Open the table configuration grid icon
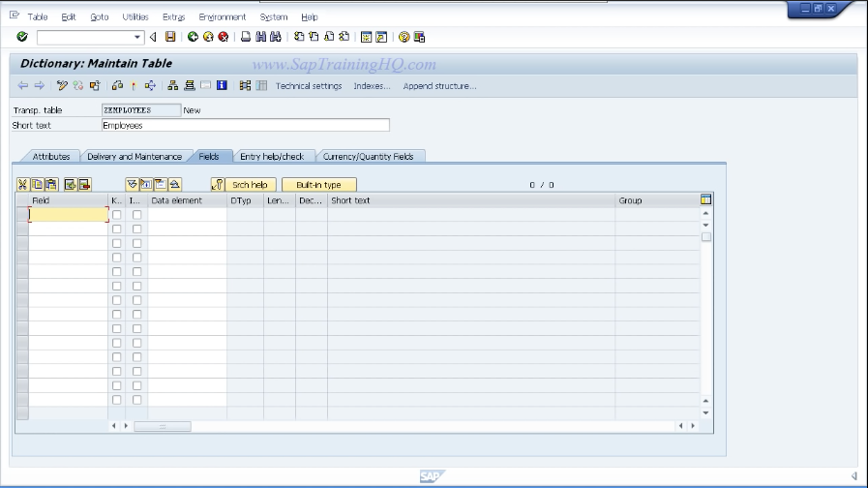Image resolution: width=868 pixels, height=488 pixels. (705, 200)
